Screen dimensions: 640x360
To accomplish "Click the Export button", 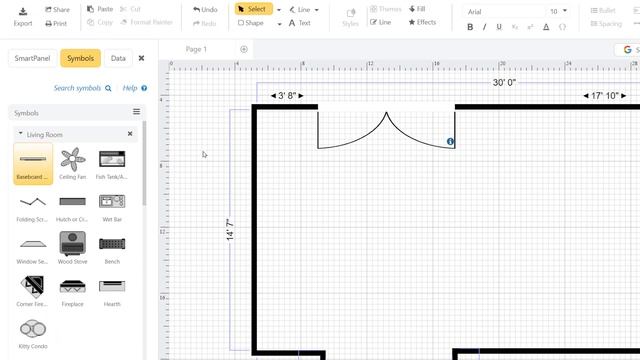I will click(x=23, y=17).
